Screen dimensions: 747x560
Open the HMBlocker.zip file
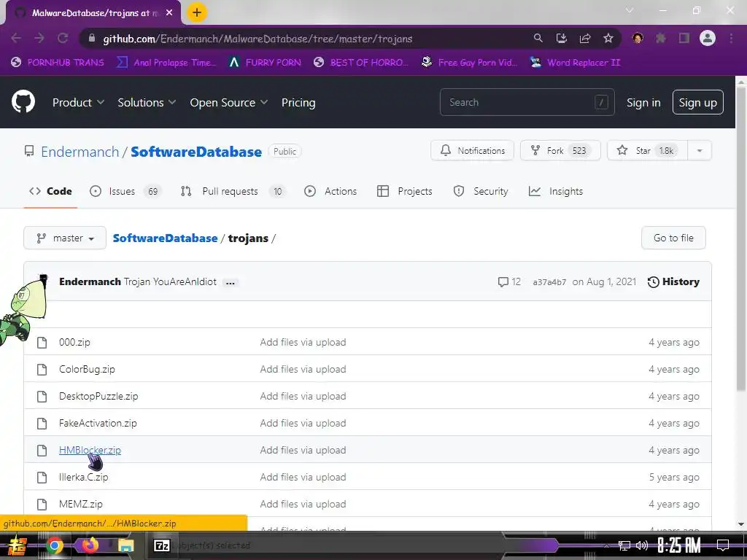point(90,451)
